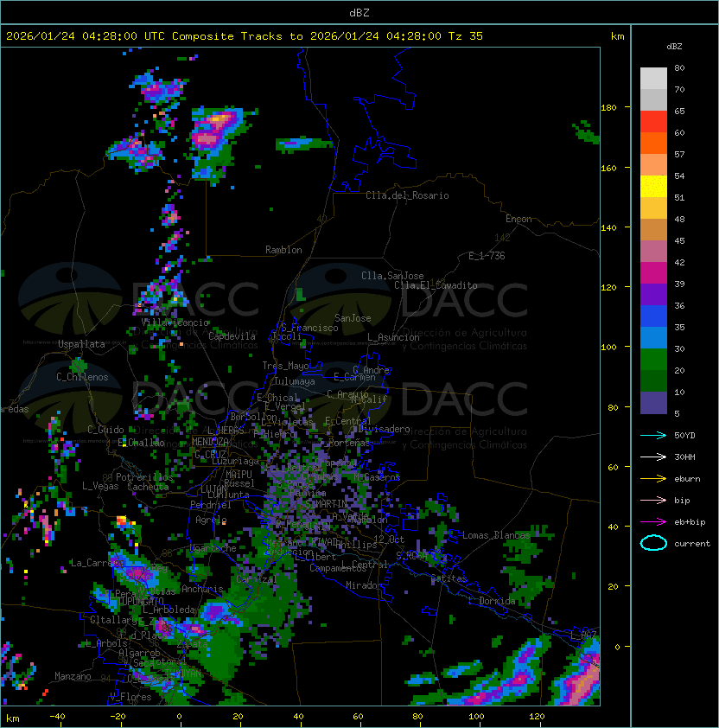Click the 'Encon' map label

click(x=519, y=219)
